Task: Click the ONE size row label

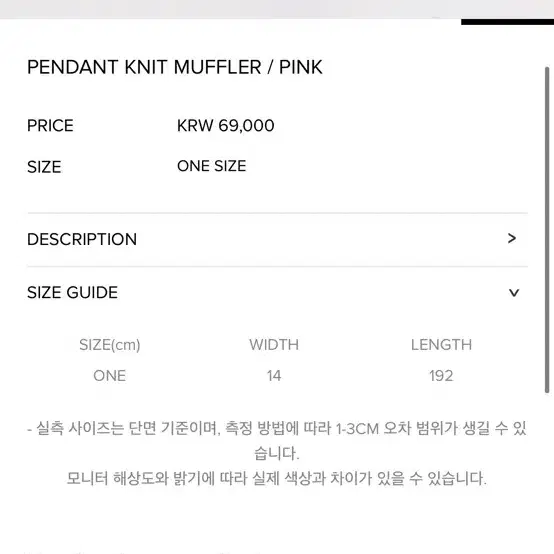Action: [x=110, y=376]
